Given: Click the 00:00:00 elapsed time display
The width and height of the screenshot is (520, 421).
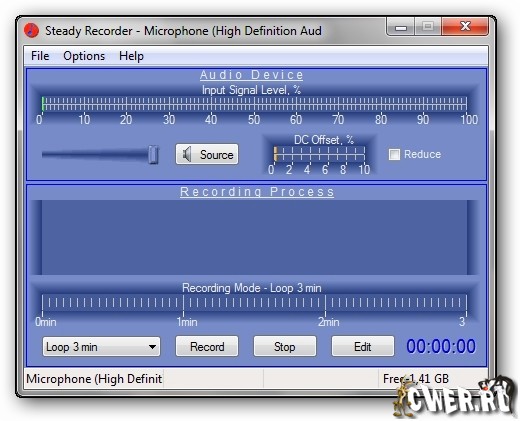Looking at the screenshot, I should 441,346.
